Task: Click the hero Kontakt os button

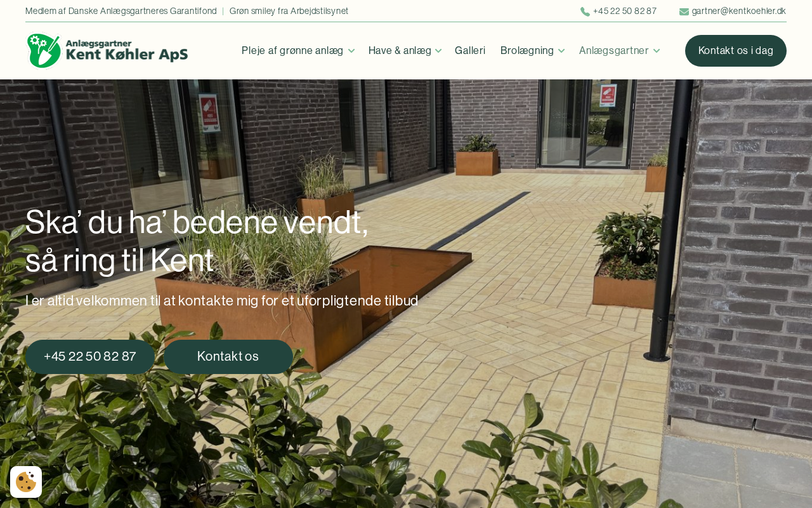Action: click(228, 357)
